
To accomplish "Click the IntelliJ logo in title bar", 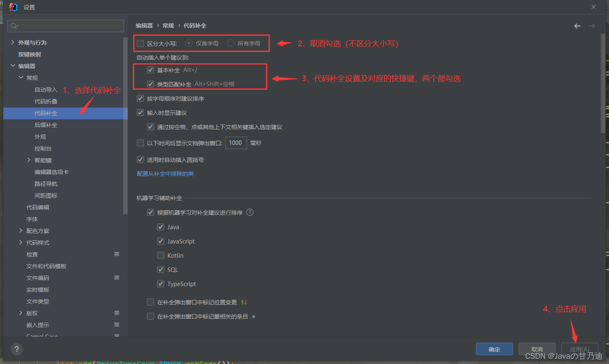I will [x=13, y=7].
